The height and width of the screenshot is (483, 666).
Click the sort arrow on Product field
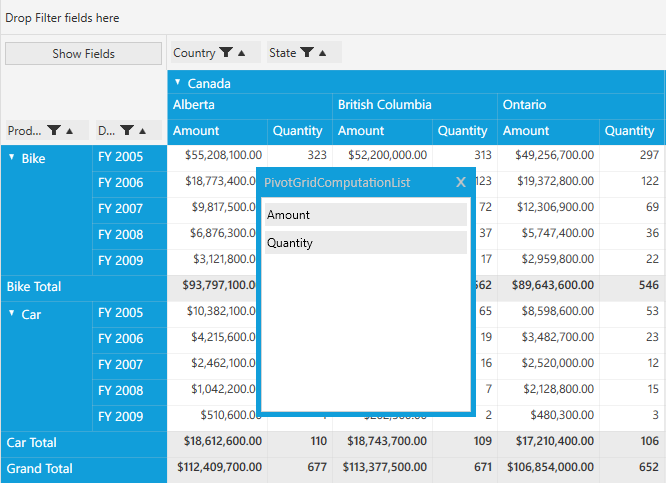pyautogui.click(x=70, y=130)
